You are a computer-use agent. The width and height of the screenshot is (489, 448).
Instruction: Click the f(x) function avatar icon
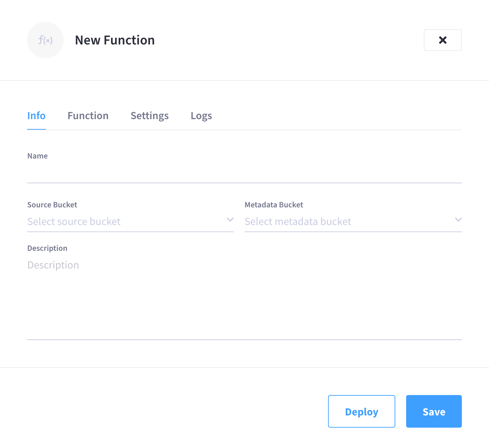(46, 40)
